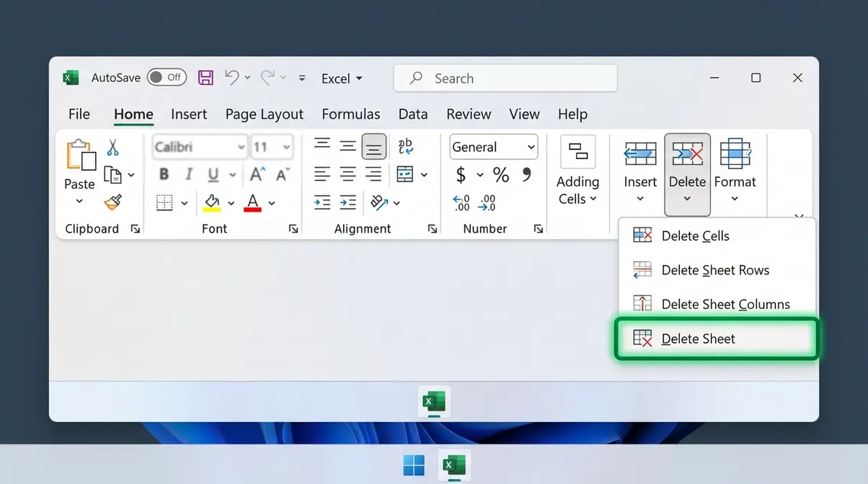
Task: Increase decimal places
Action: click(x=461, y=203)
